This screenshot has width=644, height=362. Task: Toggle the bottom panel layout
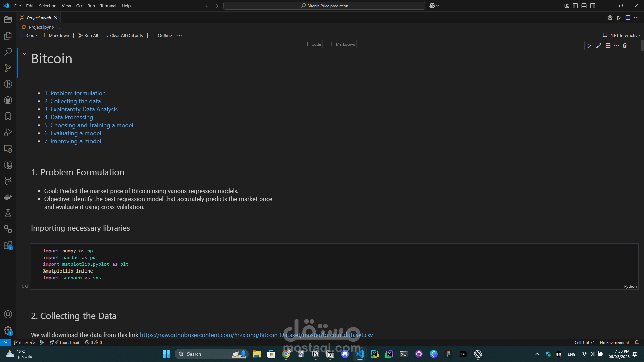[584, 6]
